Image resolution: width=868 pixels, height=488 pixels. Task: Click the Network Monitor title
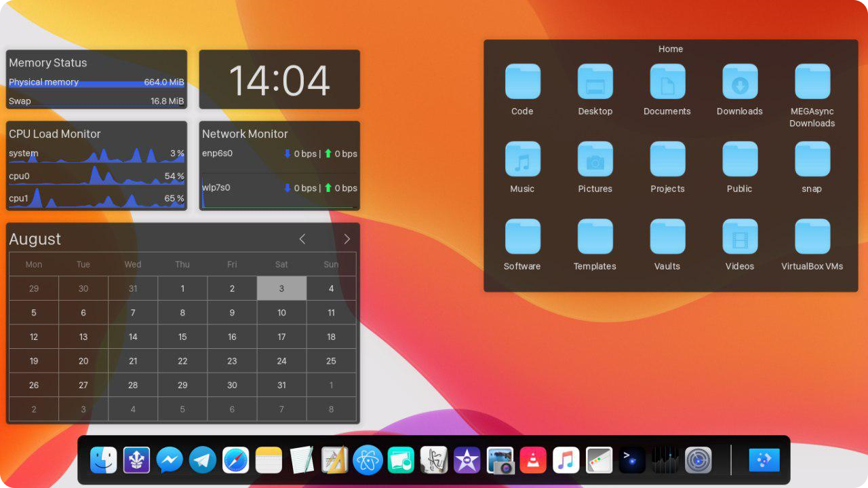coord(245,134)
